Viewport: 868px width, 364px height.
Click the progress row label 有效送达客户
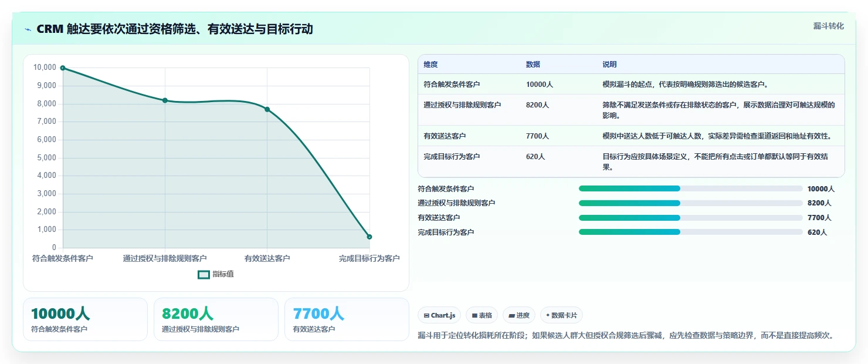pyautogui.click(x=439, y=218)
